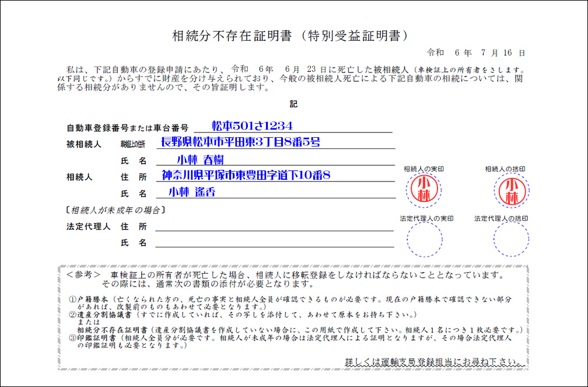Click the empty 法定代理人 氏名 line

click(x=274, y=242)
